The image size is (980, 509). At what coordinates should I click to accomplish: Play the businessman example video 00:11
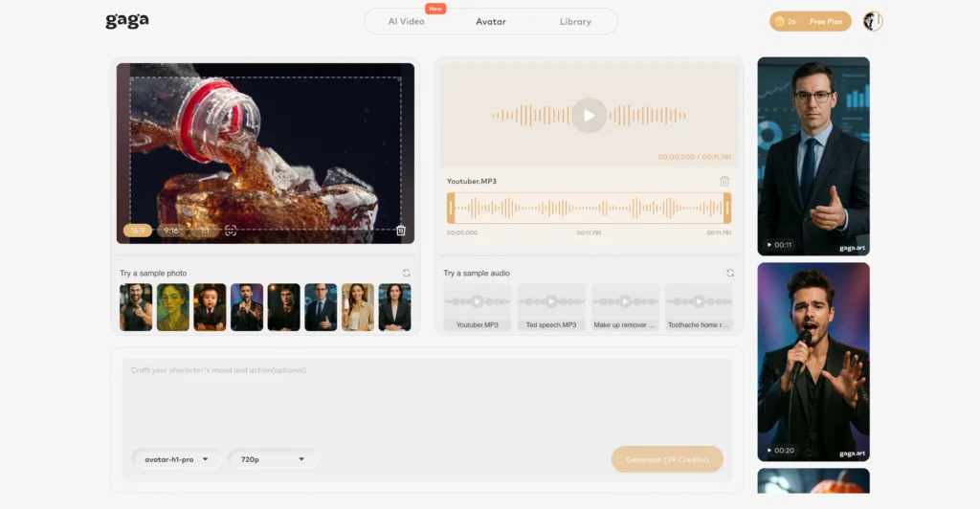tap(813, 156)
